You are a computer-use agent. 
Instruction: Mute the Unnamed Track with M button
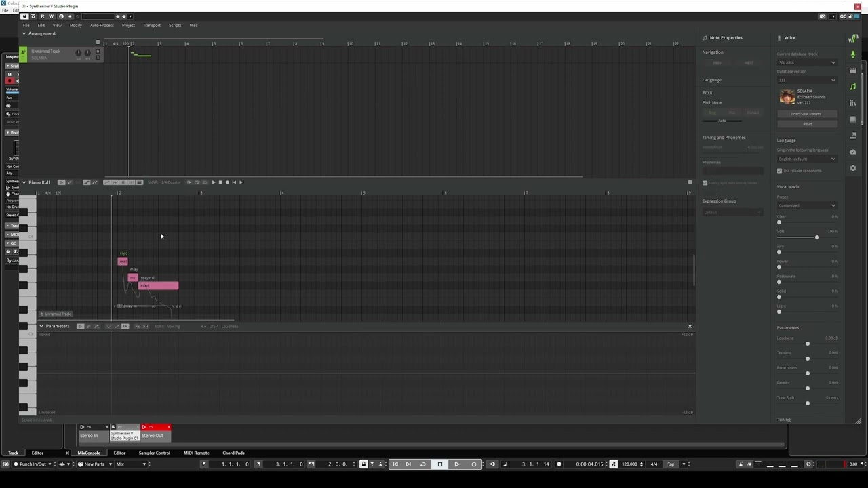[x=98, y=52]
